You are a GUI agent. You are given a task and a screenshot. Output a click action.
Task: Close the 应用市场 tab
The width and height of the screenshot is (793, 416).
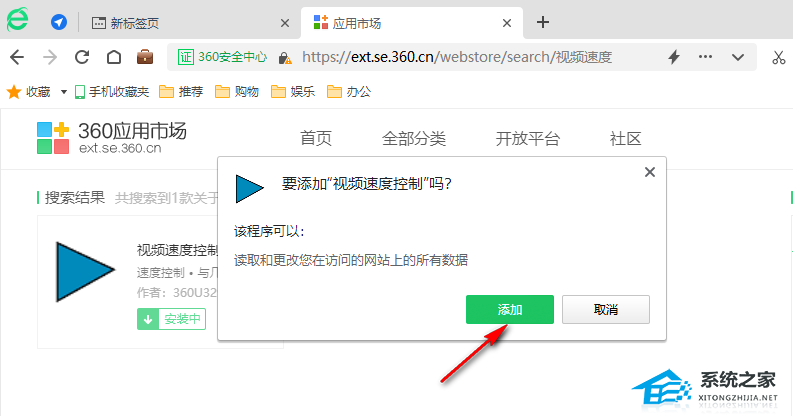(507, 23)
